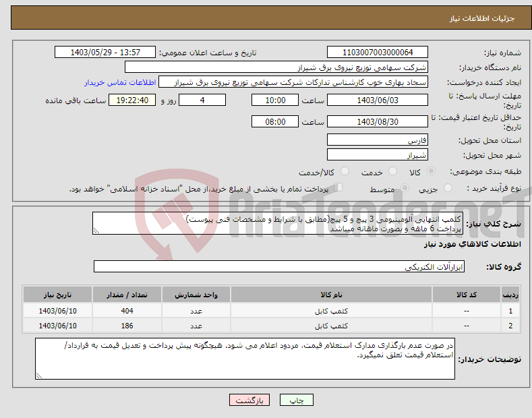Click the buyer organization name field
The width and height of the screenshot is (532, 418).
click(x=276, y=67)
